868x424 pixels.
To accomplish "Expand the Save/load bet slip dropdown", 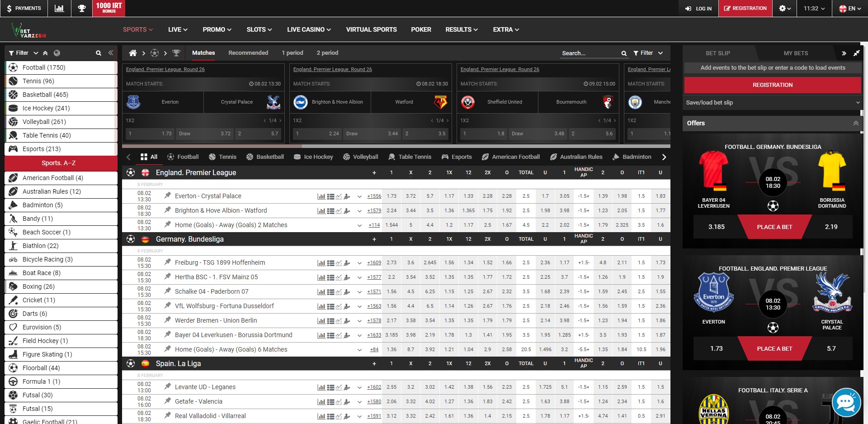I will [773, 103].
